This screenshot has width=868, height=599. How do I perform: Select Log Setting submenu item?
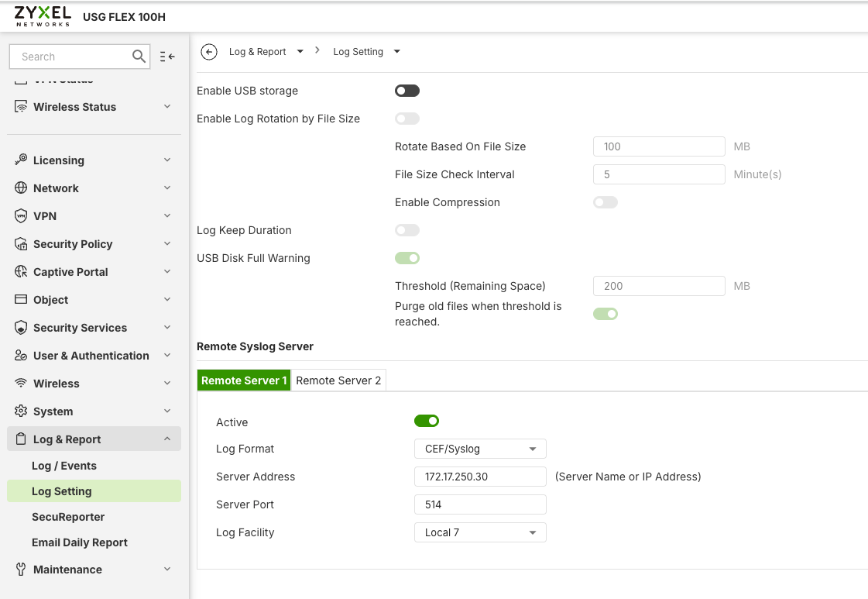coord(94,491)
